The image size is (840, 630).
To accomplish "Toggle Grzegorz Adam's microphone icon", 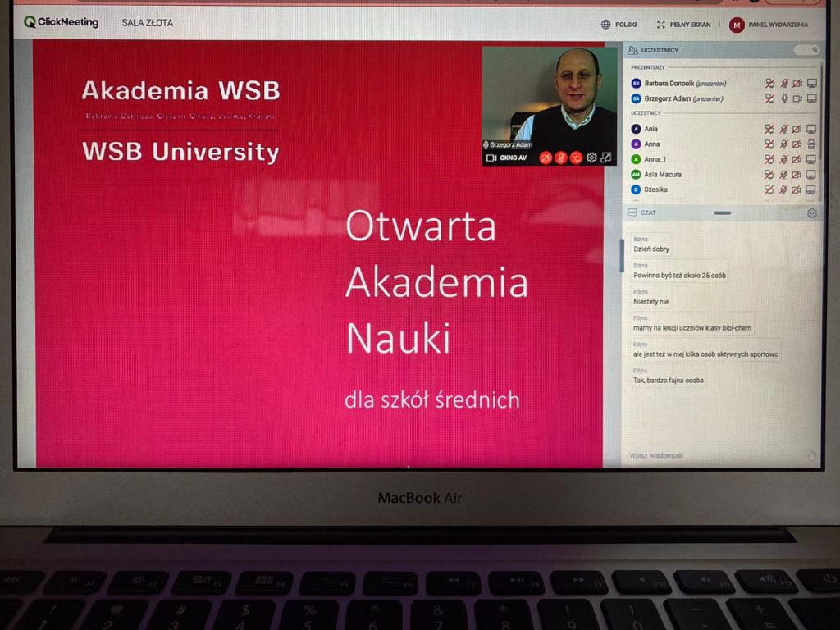I will pos(783,98).
